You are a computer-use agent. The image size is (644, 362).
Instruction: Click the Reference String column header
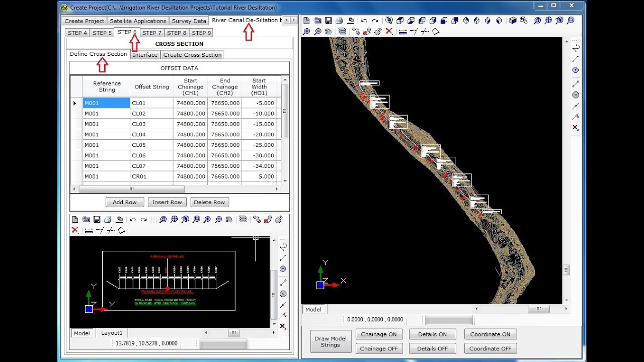point(107,86)
